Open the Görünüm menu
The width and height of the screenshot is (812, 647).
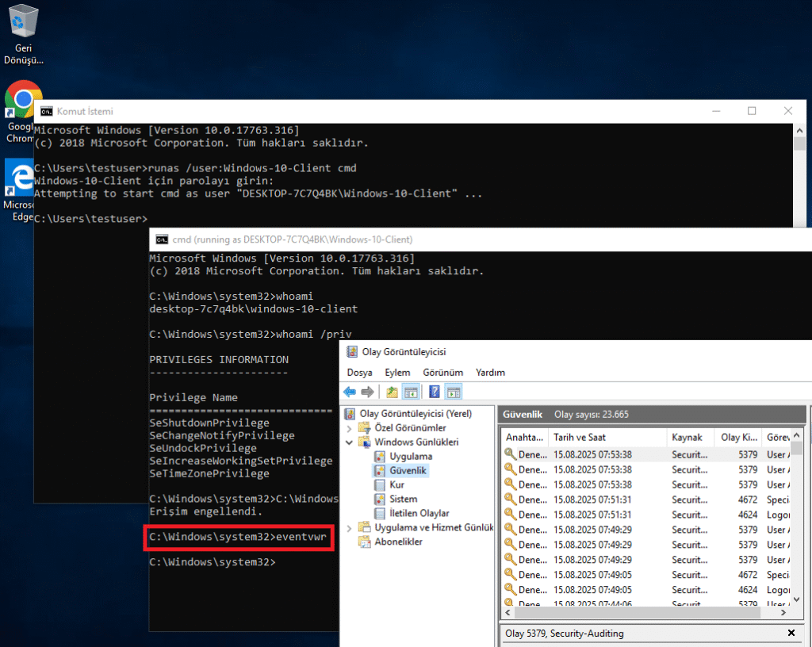tap(442, 373)
